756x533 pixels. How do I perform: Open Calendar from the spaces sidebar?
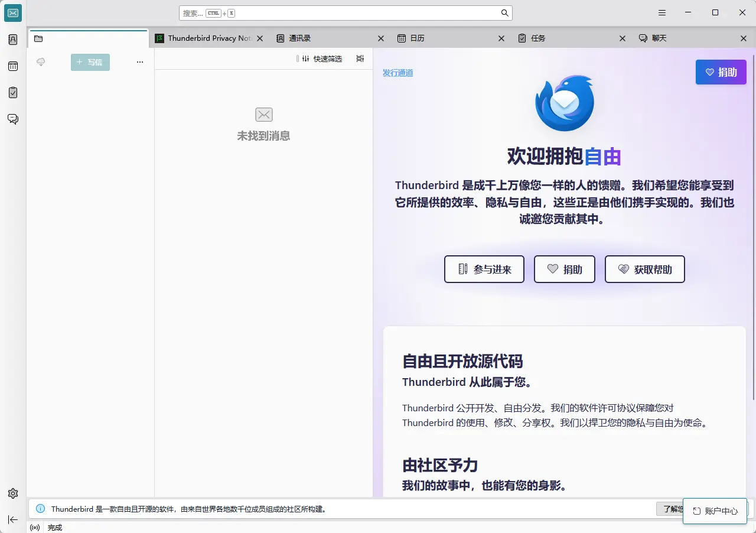pyautogui.click(x=13, y=66)
